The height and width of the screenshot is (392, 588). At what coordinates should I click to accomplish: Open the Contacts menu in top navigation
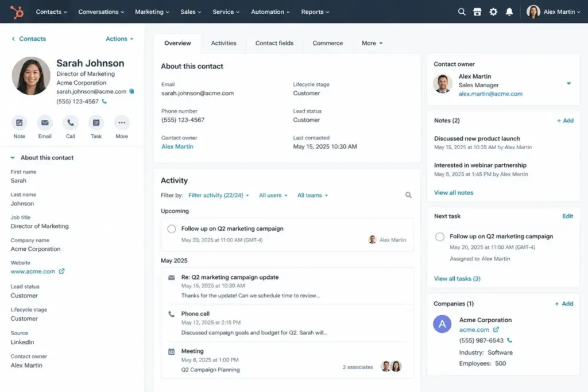pyautogui.click(x=51, y=11)
